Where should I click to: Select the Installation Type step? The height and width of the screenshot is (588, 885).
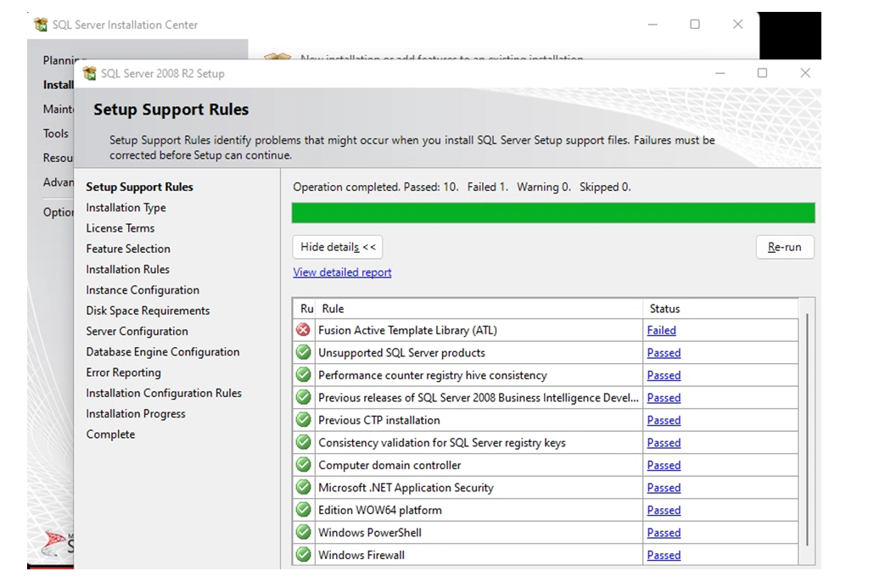point(126,208)
